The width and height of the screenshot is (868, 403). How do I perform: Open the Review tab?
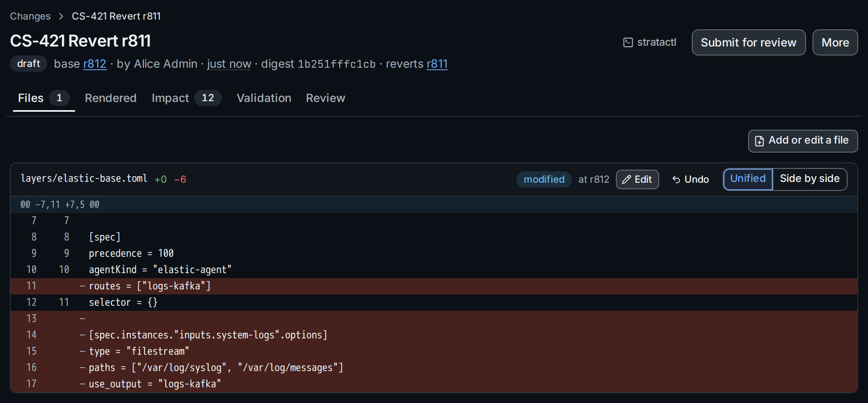pos(325,98)
